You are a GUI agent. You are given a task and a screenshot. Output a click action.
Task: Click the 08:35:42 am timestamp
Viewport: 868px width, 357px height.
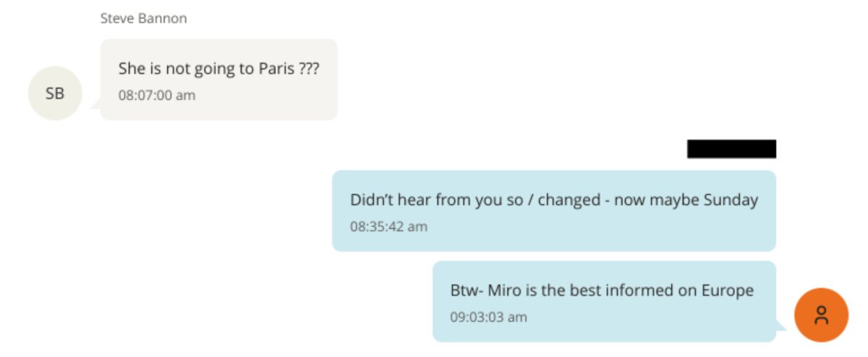tap(389, 227)
